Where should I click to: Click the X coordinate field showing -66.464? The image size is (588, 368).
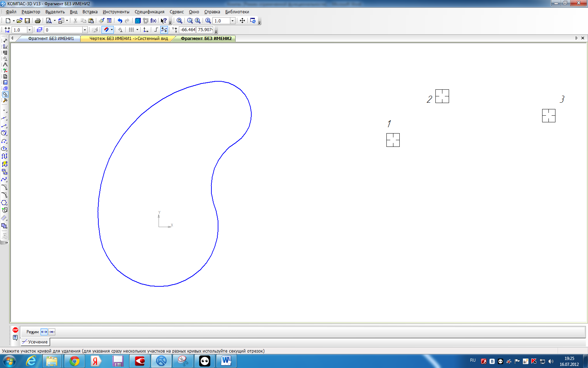pos(188,30)
